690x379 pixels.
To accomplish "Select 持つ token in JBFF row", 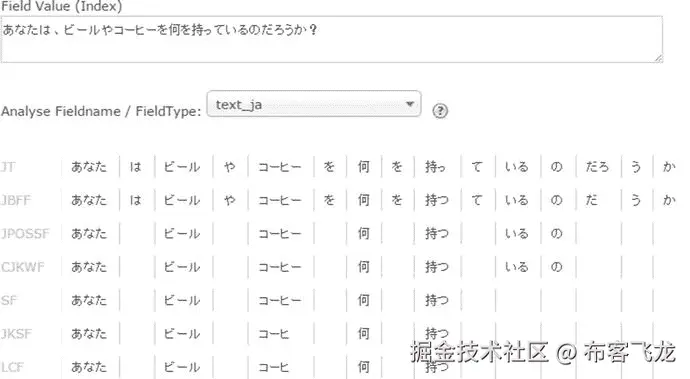I will pyautogui.click(x=437, y=200).
